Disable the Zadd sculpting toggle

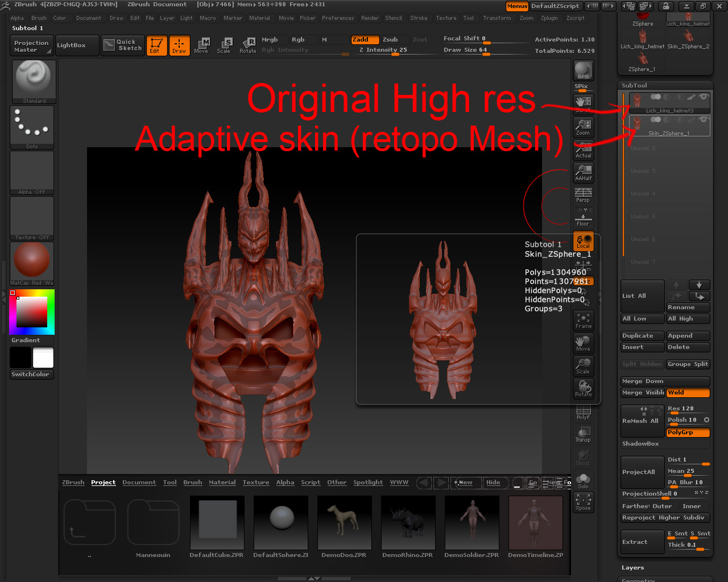click(365, 40)
